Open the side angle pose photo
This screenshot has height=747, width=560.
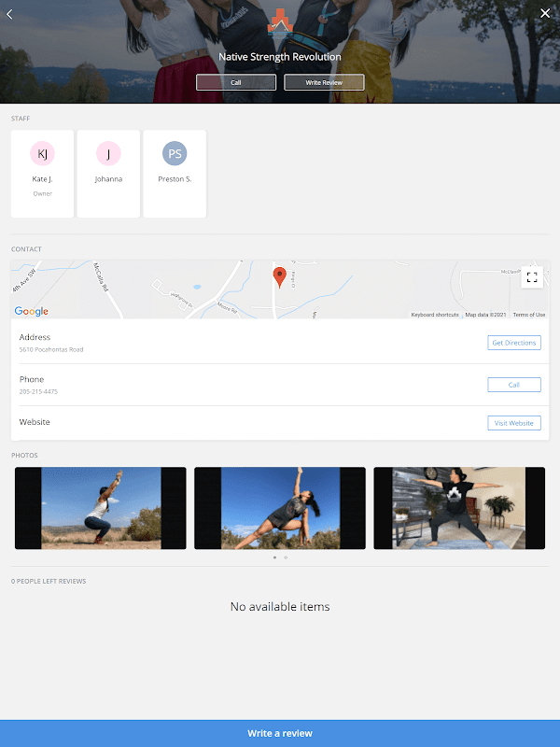280,508
